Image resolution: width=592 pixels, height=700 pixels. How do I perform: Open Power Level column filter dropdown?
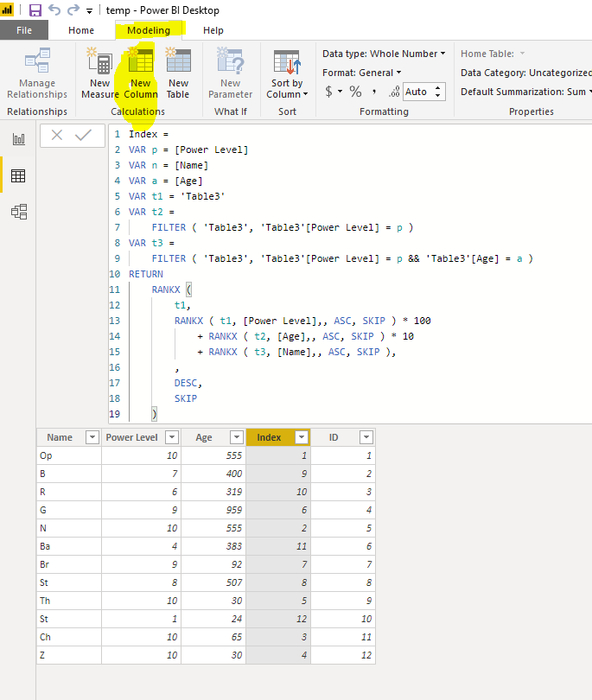[x=172, y=437]
